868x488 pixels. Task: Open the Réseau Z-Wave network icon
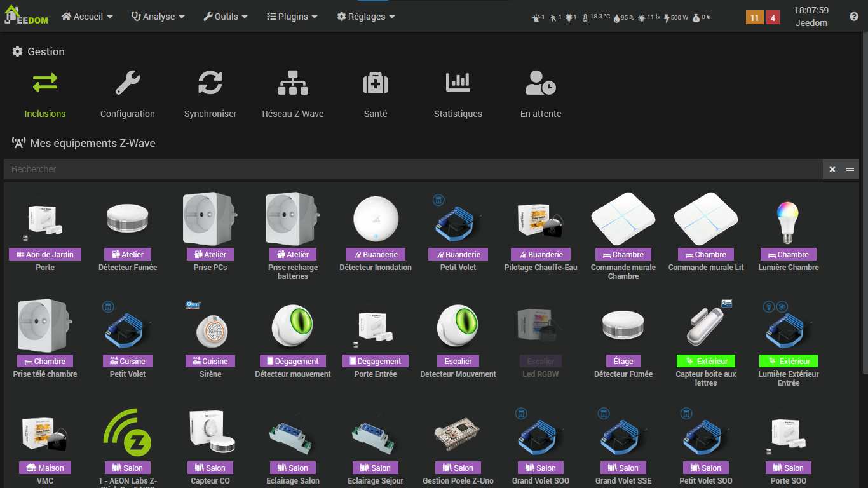tap(293, 83)
